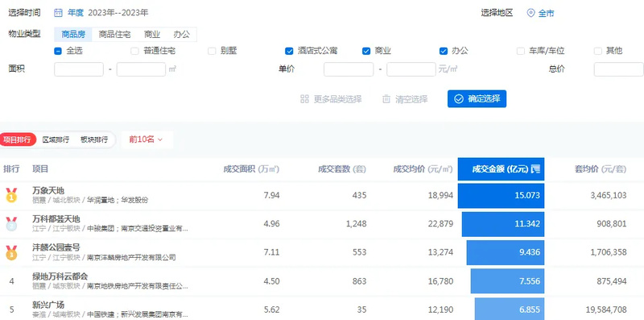Click the 确定选择 button
Image resolution: width=644 pixels, height=320 pixels.
point(477,98)
